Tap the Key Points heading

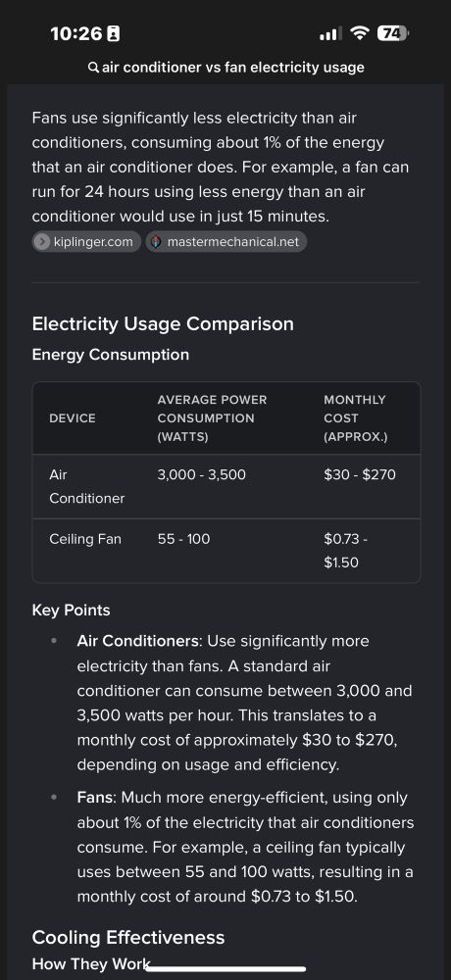click(71, 610)
